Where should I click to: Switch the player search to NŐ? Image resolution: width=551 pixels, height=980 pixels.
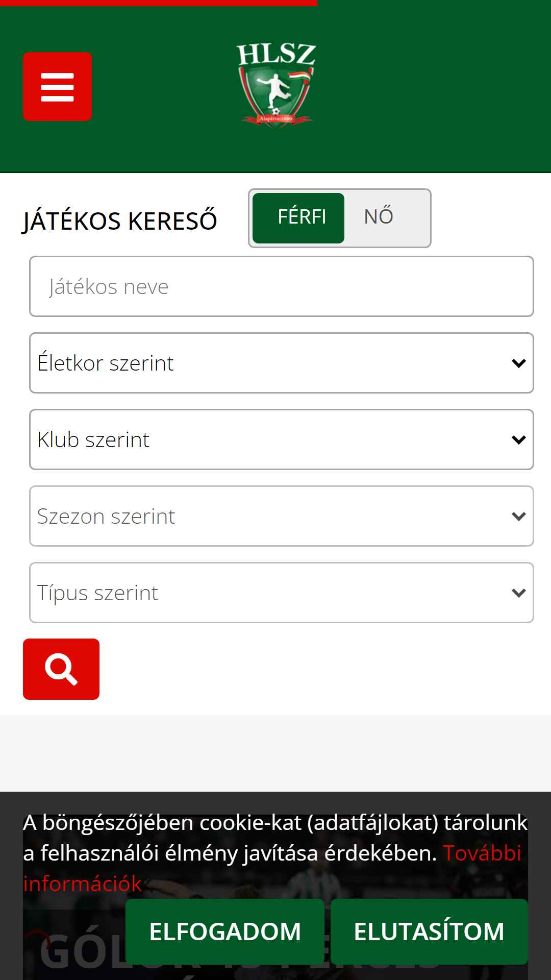point(379,217)
